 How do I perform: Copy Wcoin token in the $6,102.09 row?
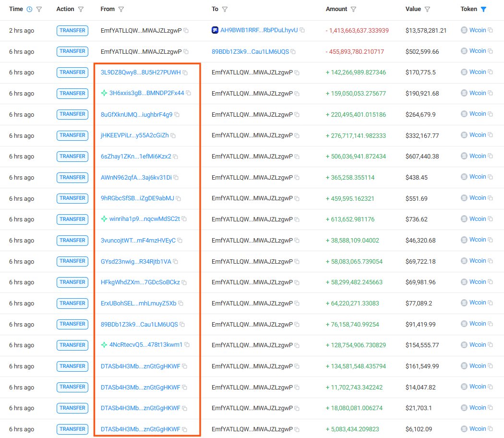point(490,429)
